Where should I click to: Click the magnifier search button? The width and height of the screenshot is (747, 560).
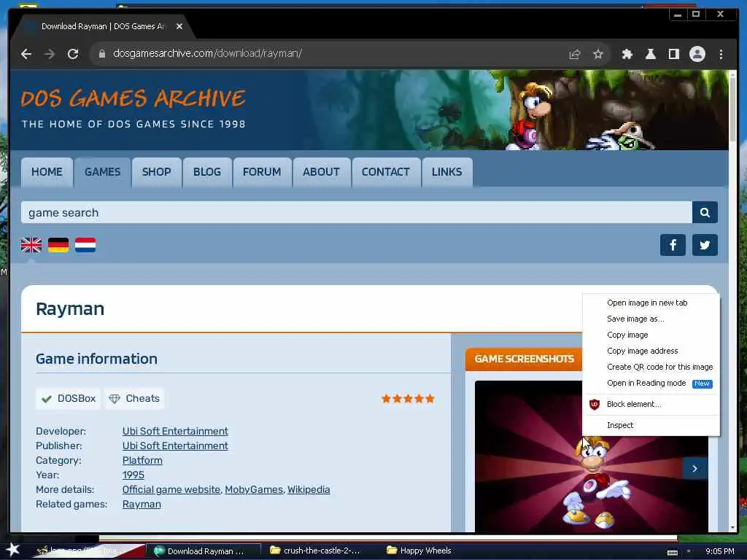click(705, 212)
